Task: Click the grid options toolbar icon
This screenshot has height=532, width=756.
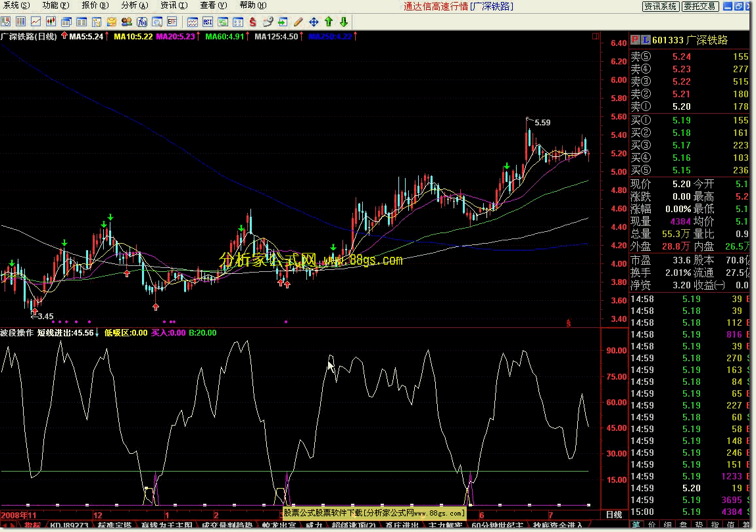Action: click(x=238, y=22)
